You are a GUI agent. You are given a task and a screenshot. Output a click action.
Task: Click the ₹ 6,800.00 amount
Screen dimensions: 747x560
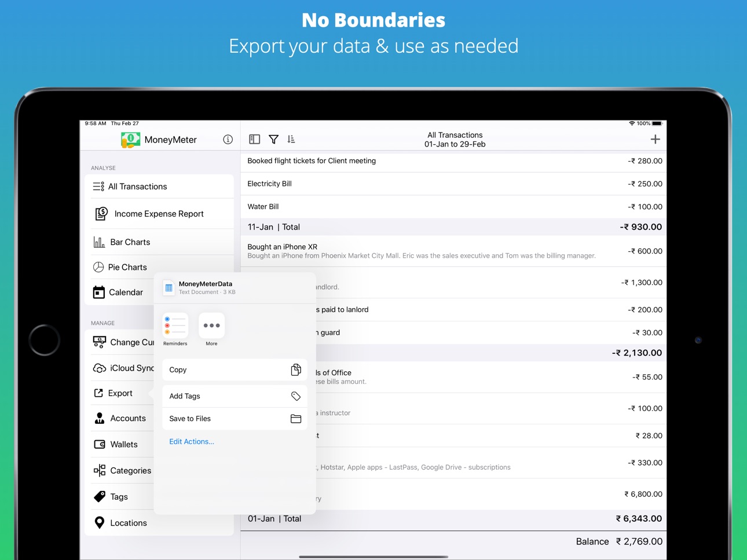click(643, 494)
